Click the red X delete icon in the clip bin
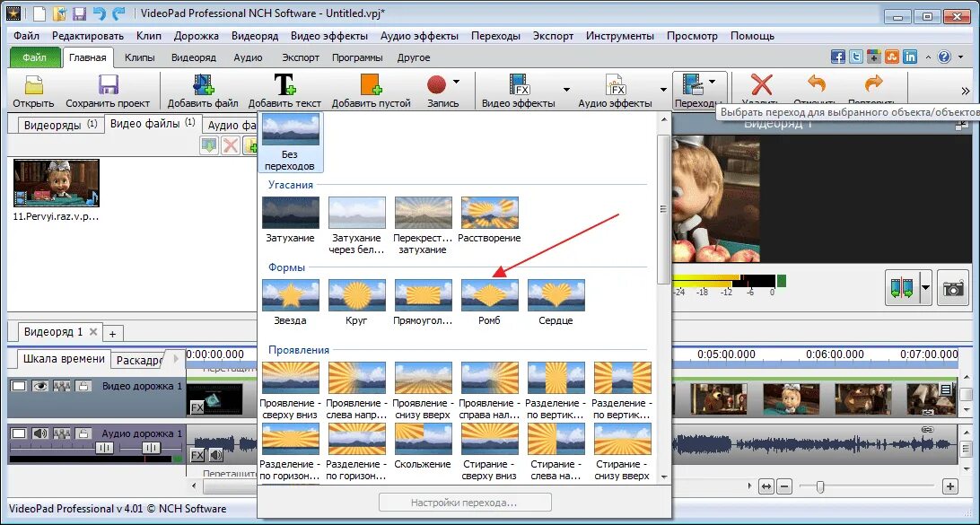980x525 pixels. pos(231,145)
